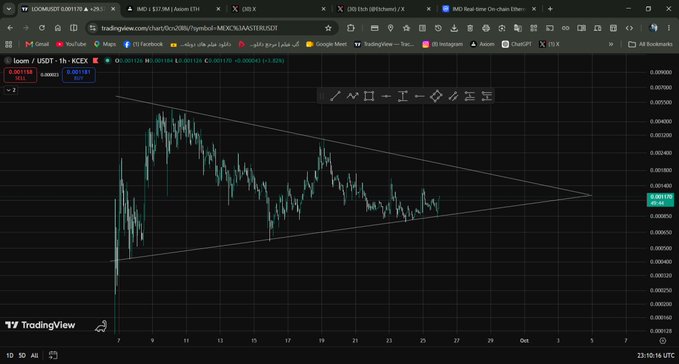Open the cast screen toolbar icon
This screenshot has width=679, height=364.
pos(550,28)
